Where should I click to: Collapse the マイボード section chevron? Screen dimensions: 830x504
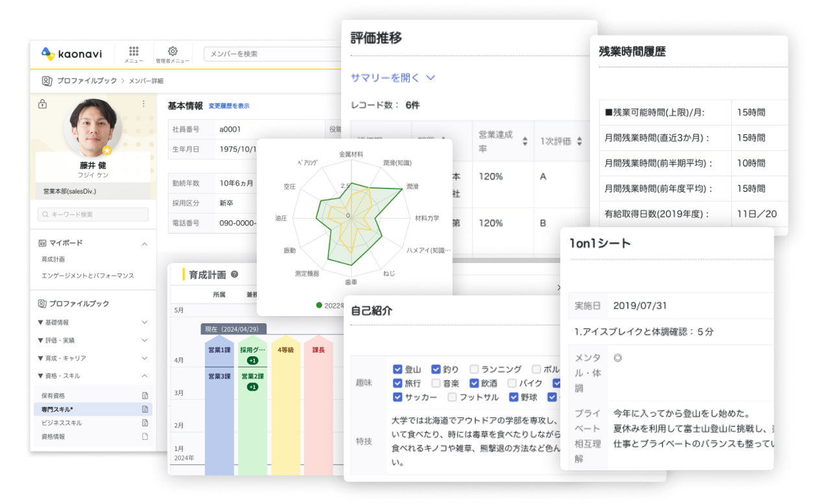[x=145, y=244]
